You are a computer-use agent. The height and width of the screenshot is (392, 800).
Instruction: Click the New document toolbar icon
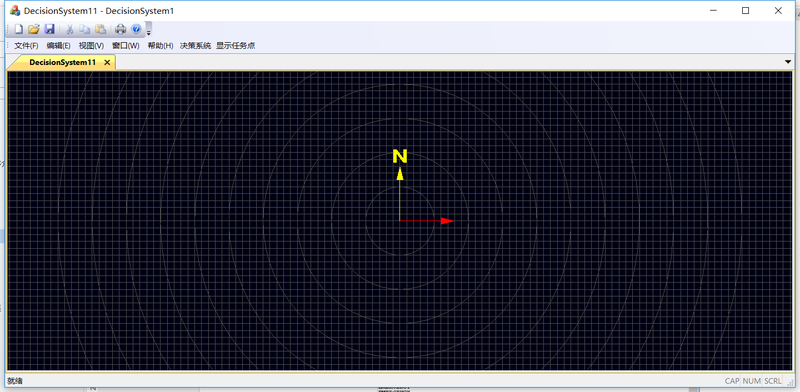(18, 29)
